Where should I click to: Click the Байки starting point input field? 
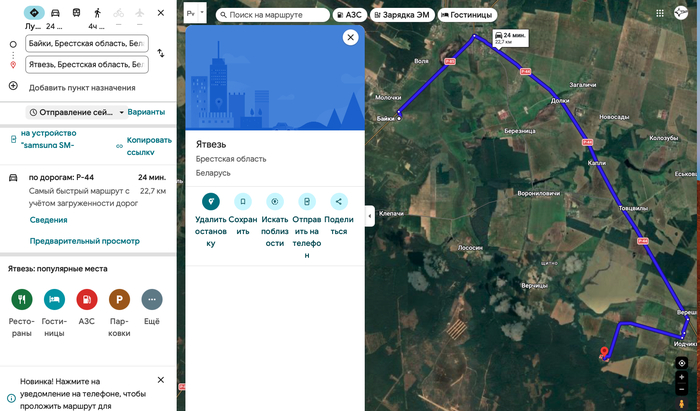(87, 44)
